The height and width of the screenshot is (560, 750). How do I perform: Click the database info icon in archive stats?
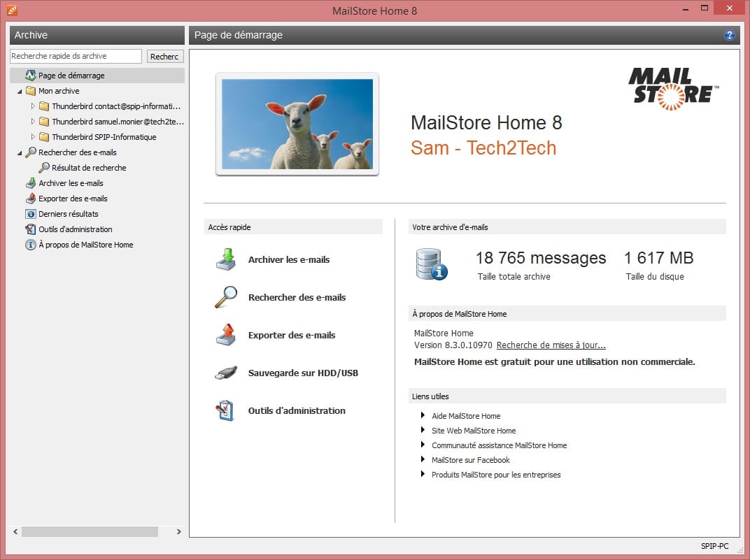[432, 264]
